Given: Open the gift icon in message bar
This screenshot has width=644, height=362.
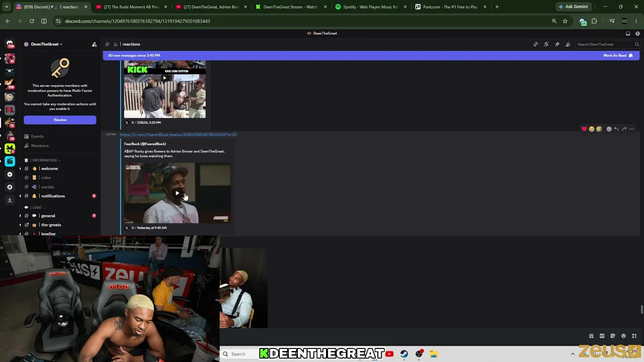Looking at the screenshot, I should pos(591,336).
